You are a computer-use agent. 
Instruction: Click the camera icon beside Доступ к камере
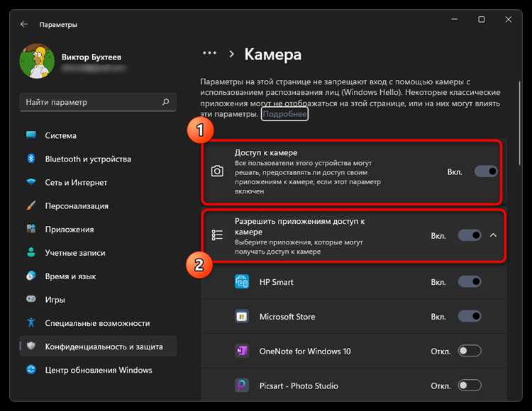[217, 171]
